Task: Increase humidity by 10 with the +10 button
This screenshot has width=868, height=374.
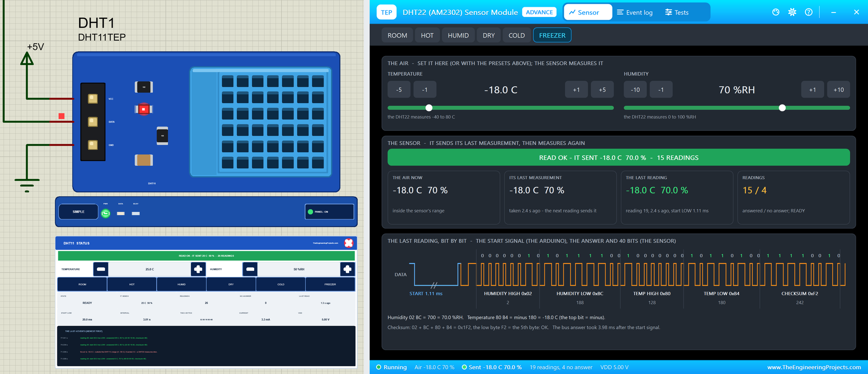Action: coord(839,90)
